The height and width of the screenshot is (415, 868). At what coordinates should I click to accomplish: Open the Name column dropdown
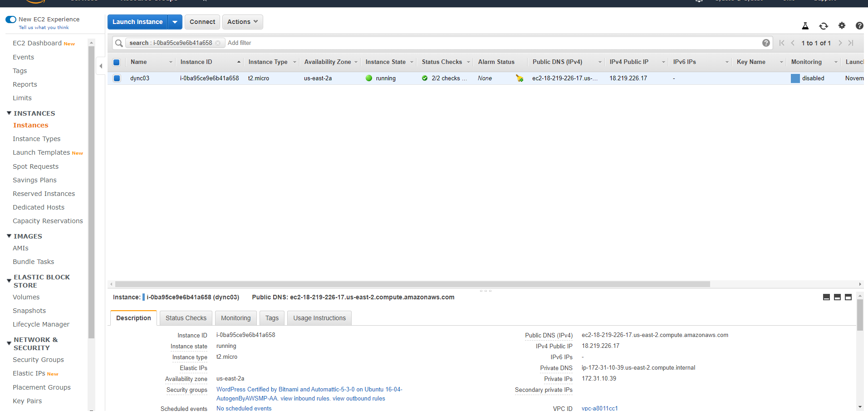click(x=171, y=62)
